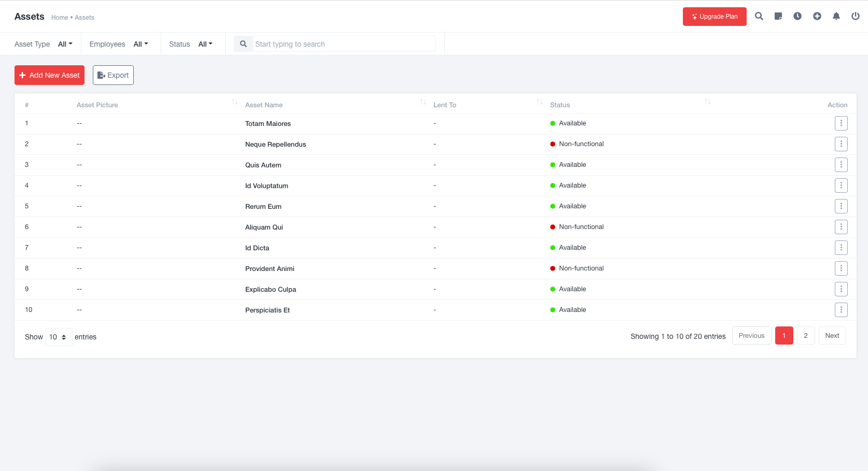Image resolution: width=868 pixels, height=471 pixels.
Task: Open action menu for Rerum Eum
Action: click(841, 206)
